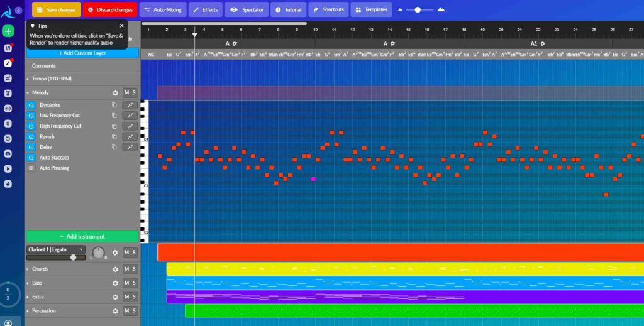Open the Discord icon in the sidebar
The width and height of the screenshot is (644, 326).
pyautogui.click(x=8, y=154)
